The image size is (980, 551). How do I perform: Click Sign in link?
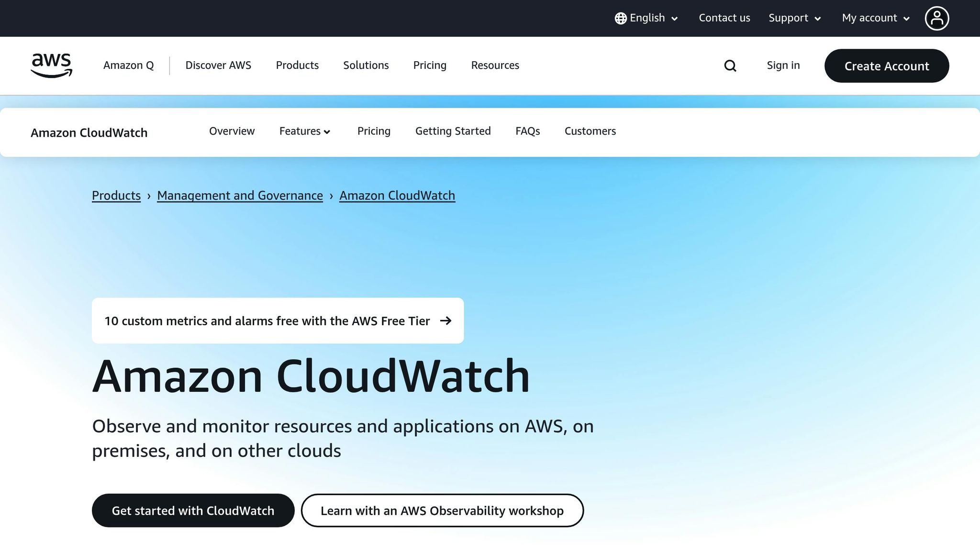click(x=783, y=65)
